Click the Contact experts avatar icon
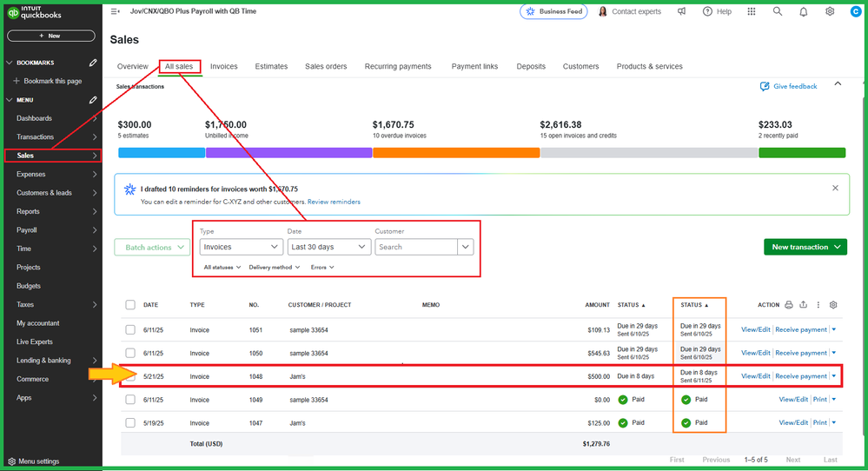 [603, 11]
